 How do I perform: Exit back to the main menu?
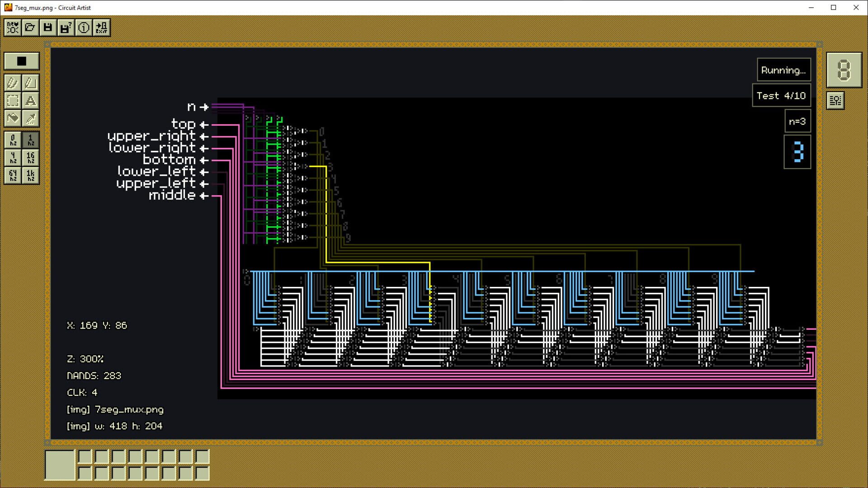point(102,27)
